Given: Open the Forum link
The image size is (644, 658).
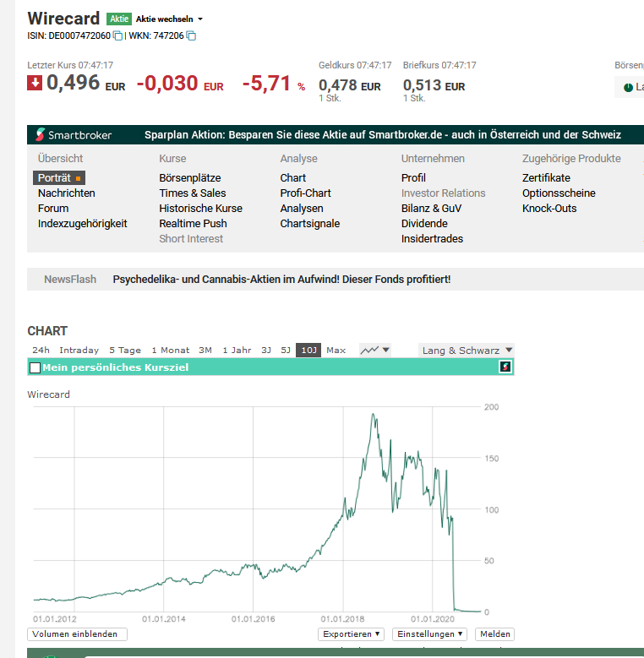Looking at the screenshot, I should pyautogui.click(x=53, y=208).
